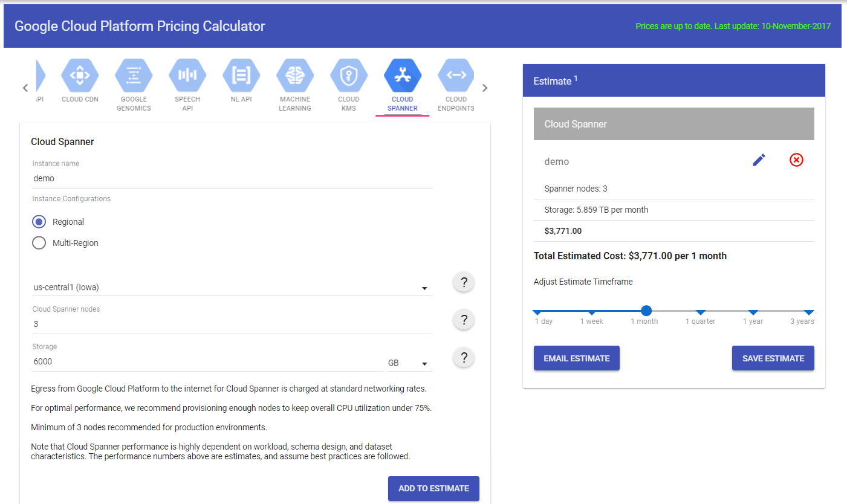Screen dimensions: 847x504
Task: Remove the demo estimate with red X
Action: coord(797,160)
